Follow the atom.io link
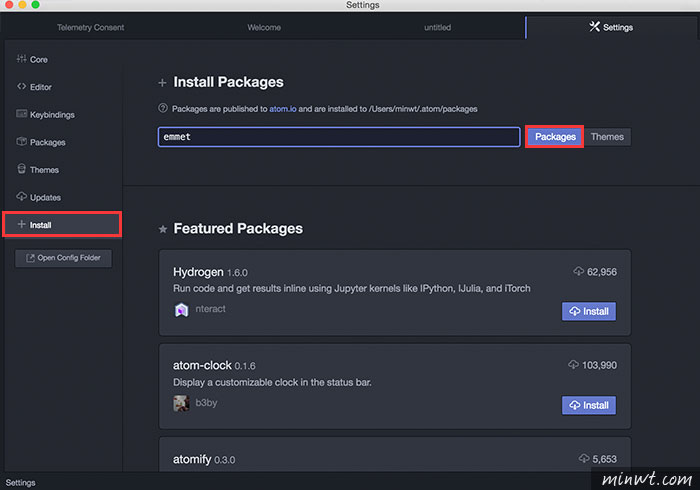 click(x=283, y=109)
